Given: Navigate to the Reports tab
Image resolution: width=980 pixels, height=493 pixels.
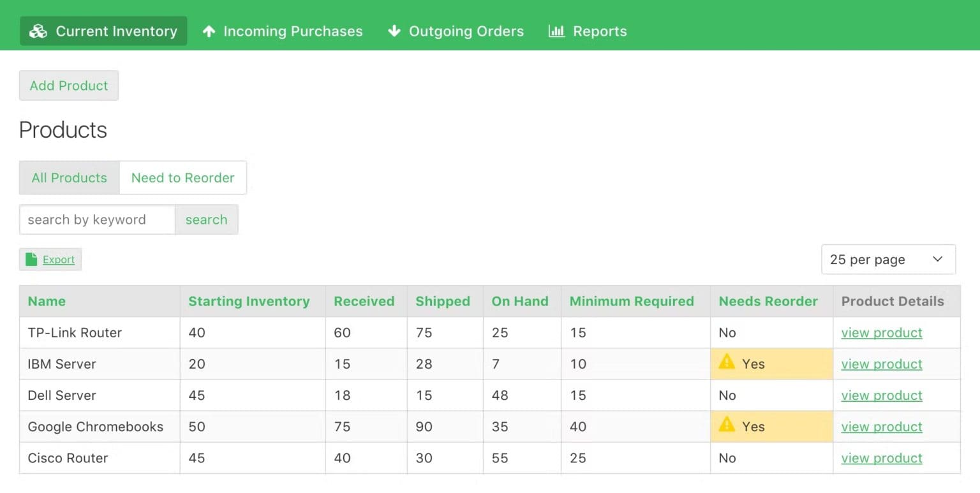Looking at the screenshot, I should (x=600, y=31).
